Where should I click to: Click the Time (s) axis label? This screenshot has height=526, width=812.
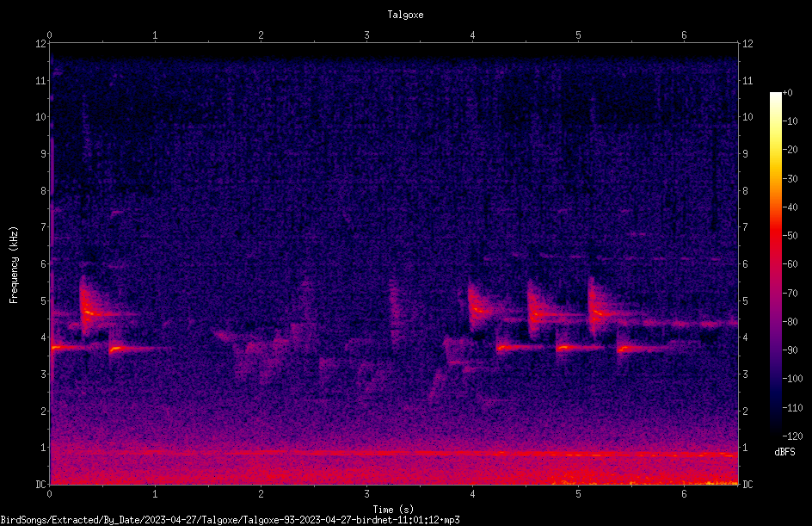coord(393,510)
